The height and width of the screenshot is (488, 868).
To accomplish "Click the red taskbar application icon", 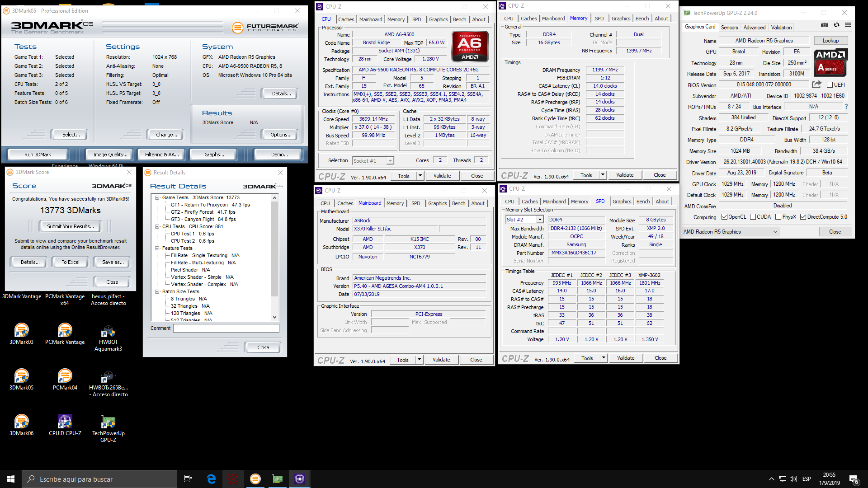I will (x=233, y=479).
